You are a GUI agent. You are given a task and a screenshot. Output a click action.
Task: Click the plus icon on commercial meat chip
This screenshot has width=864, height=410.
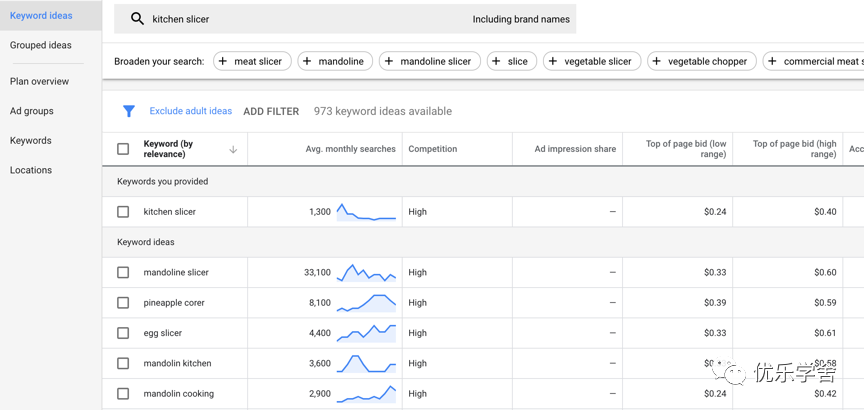tap(773, 61)
